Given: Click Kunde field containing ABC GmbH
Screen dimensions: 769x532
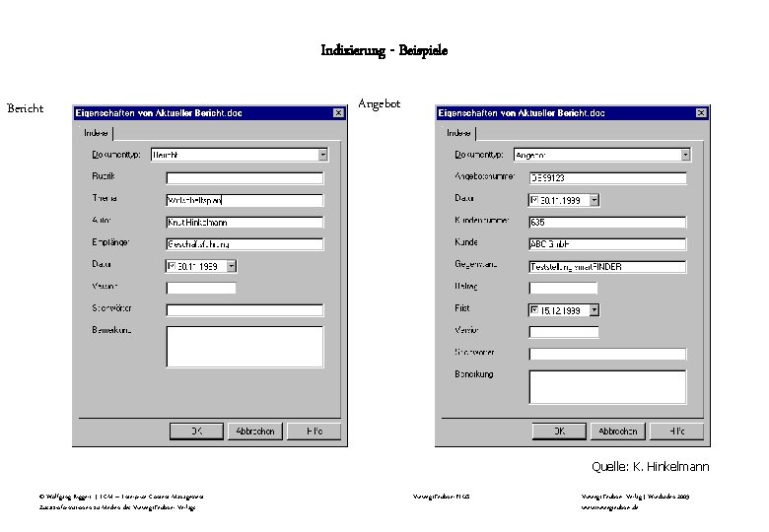Looking at the screenshot, I should click(607, 244).
